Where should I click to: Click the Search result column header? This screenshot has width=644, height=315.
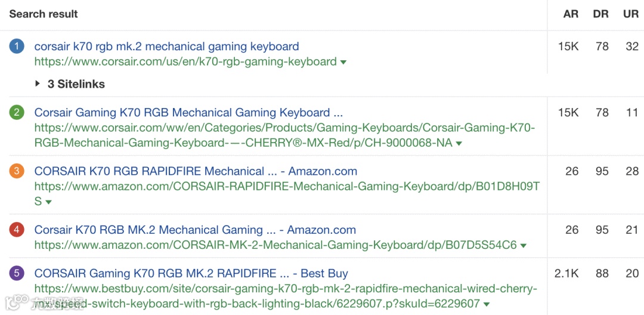pos(44,14)
